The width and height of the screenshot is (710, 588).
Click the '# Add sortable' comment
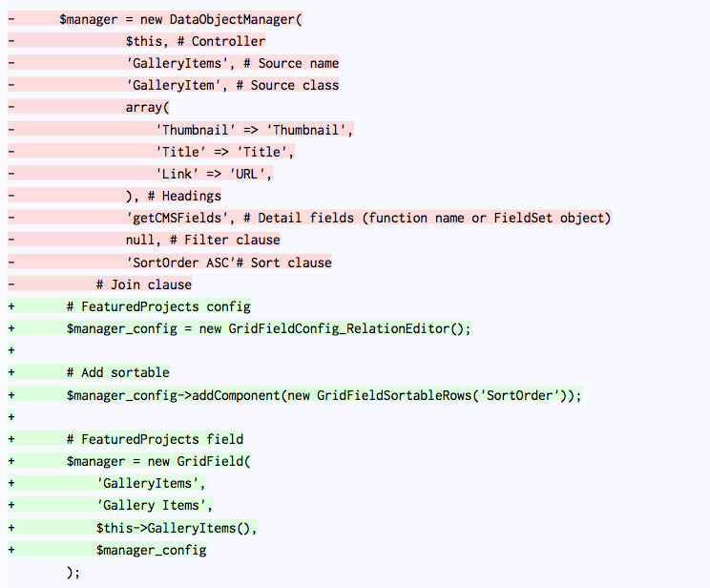[117, 372]
